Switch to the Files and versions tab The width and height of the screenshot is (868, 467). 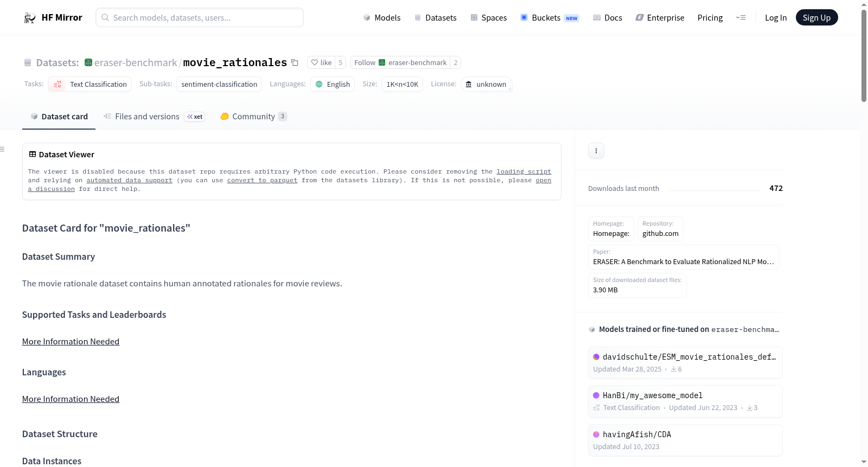pos(154,117)
